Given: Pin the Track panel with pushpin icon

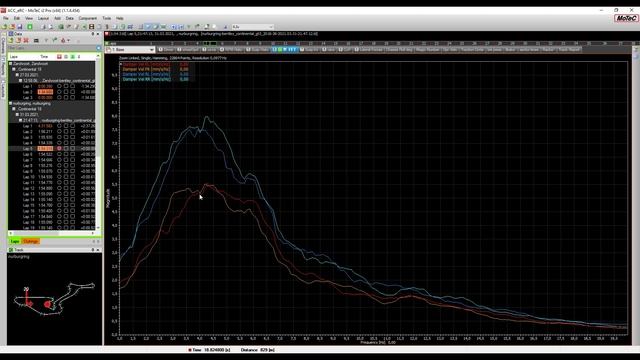Looking at the screenshot, I should coord(93,250).
